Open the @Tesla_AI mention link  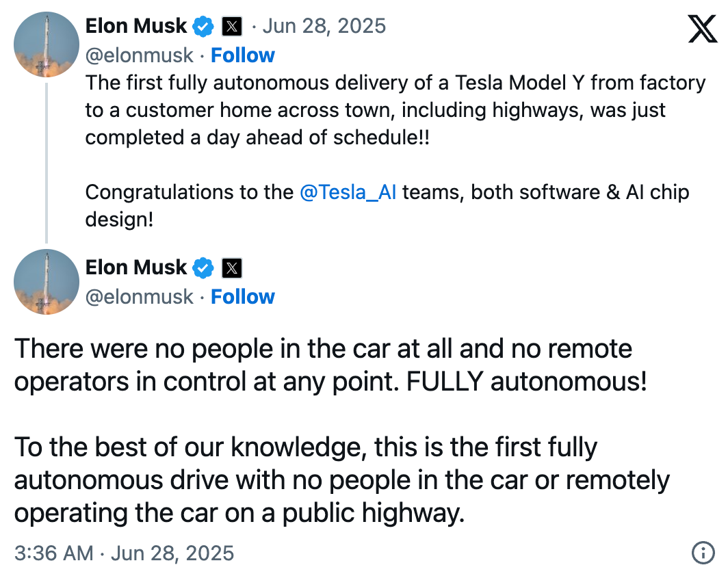[348, 192]
